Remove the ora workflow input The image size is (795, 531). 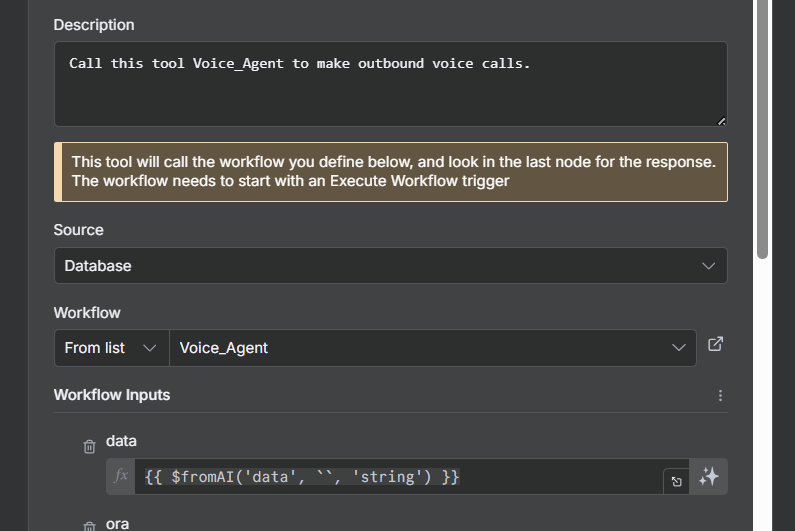pos(90,526)
